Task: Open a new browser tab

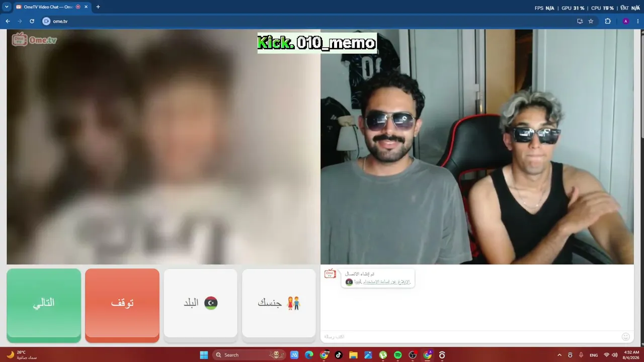Action: tap(98, 7)
